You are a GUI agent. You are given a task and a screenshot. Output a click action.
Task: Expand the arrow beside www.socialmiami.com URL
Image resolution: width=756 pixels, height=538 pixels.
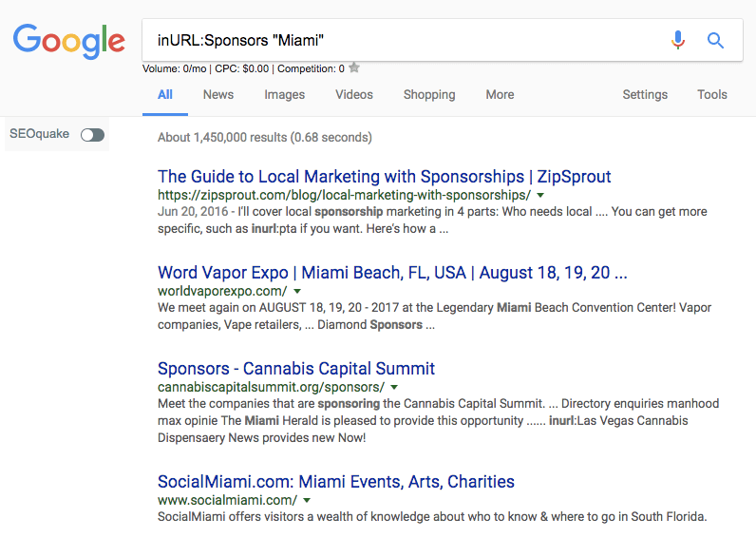tap(307, 500)
